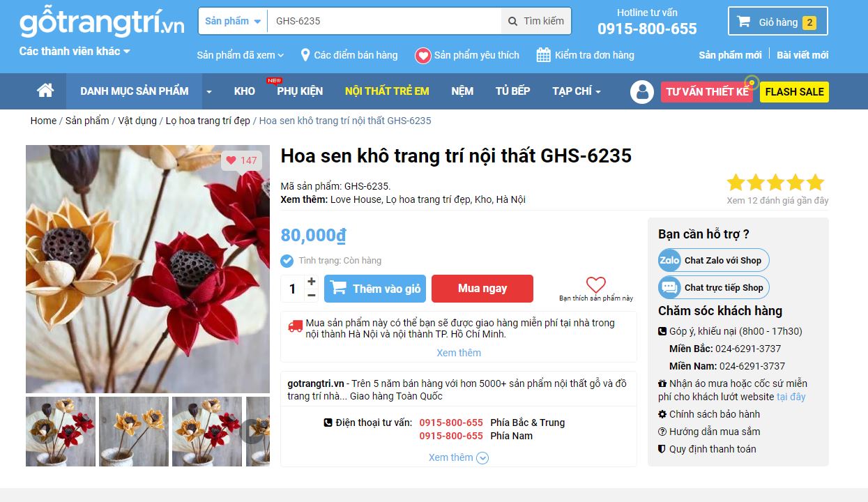Click the Mua ngay button
This screenshot has width=868, height=502.
point(482,289)
